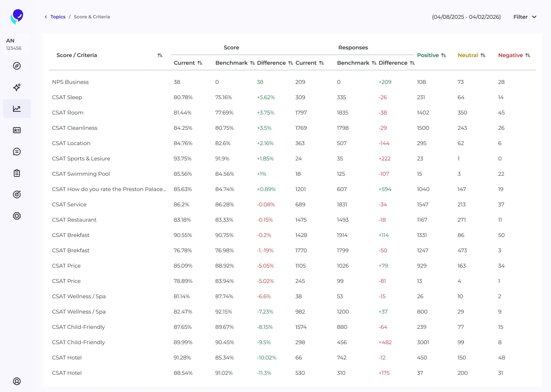551x392 pixels.
Task: Click the 473 neutral count cell
Action: pyautogui.click(x=462, y=250)
